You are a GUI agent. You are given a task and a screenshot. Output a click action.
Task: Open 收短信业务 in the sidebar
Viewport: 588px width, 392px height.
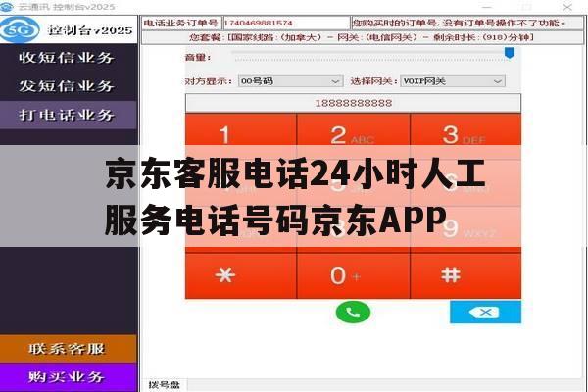point(68,58)
